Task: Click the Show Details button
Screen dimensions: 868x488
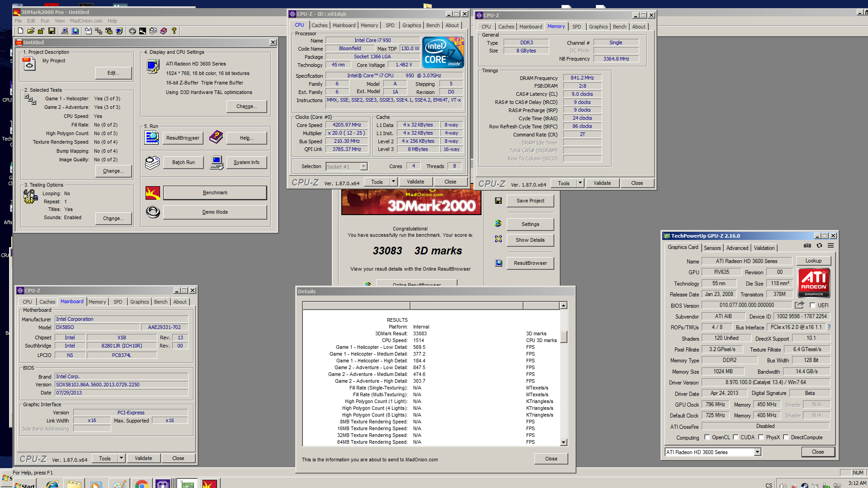Action: 530,240
